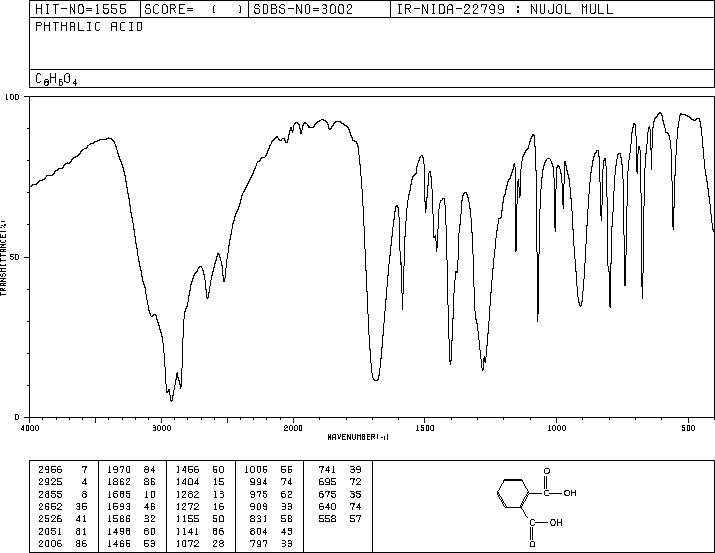Image resolution: width=715 pixels, height=553 pixels.
Task: Click the 2051 peak entry in the table
Action: point(63,531)
